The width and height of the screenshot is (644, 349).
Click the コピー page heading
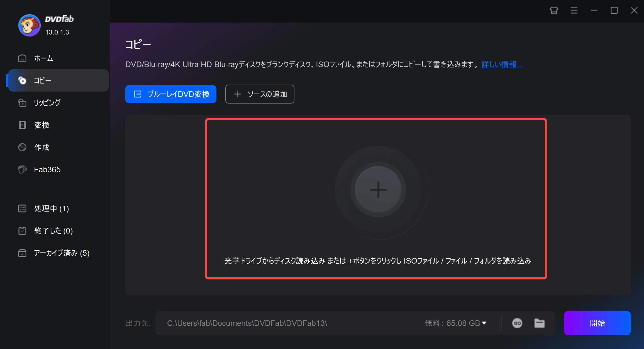(138, 44)
